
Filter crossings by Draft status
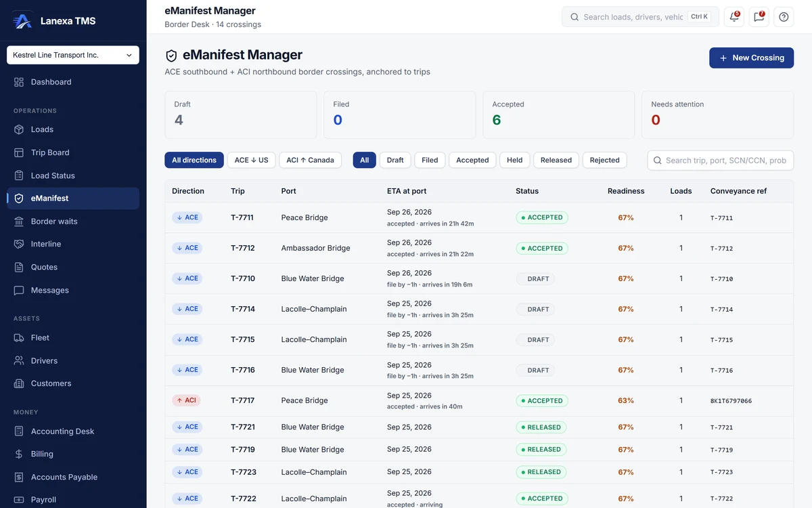(x=395, y=160)
